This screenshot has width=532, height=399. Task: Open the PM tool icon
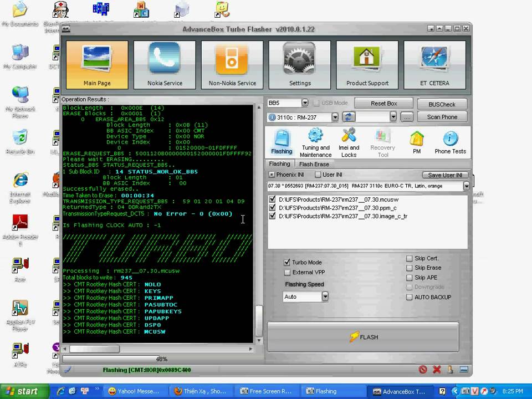417,142
